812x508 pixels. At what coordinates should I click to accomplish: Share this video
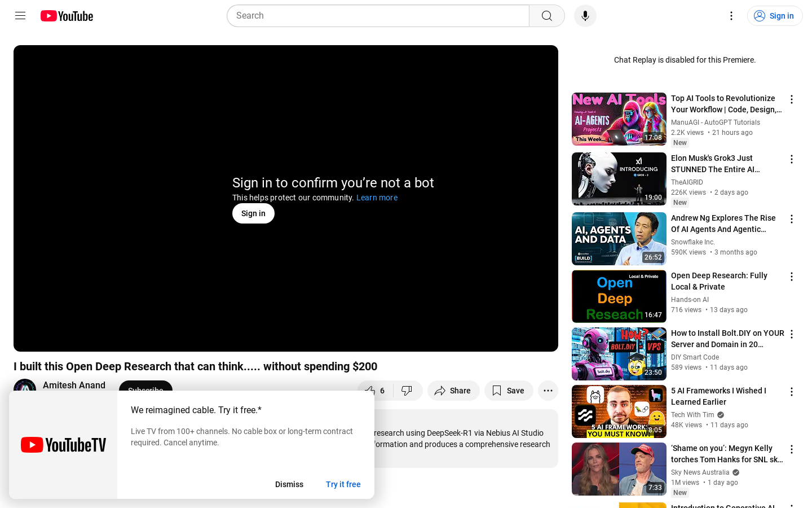click(453, 391)
